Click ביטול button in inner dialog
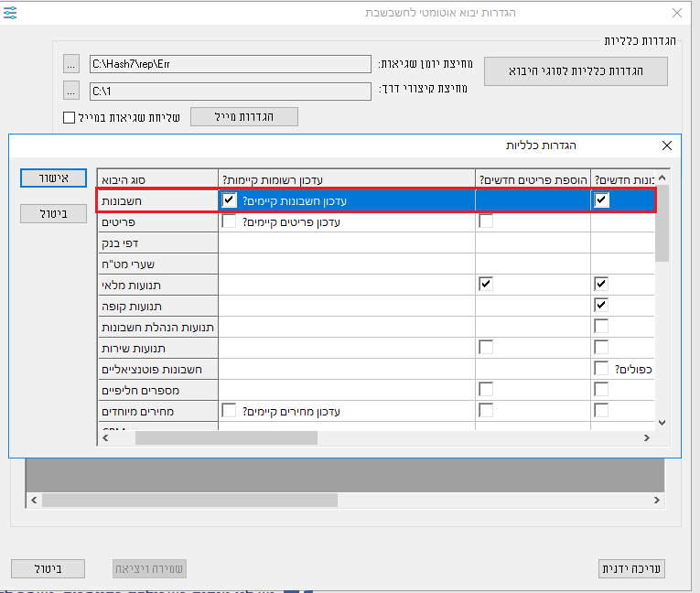The height and width of the screenshot is (593, 700). click(54, 213)
